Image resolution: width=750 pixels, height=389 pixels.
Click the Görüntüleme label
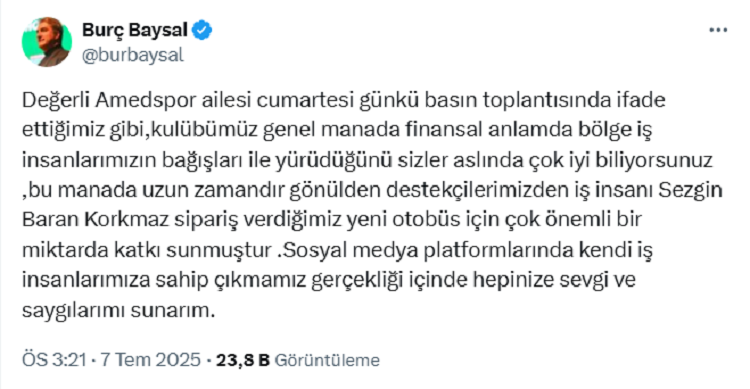[327, 360]
